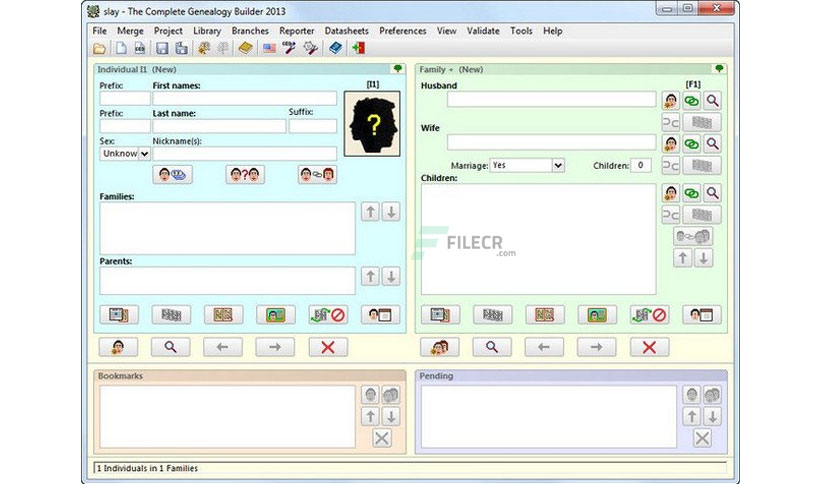
Task: Click into the Nickname(s) input field
Action: tap(245, 154)
